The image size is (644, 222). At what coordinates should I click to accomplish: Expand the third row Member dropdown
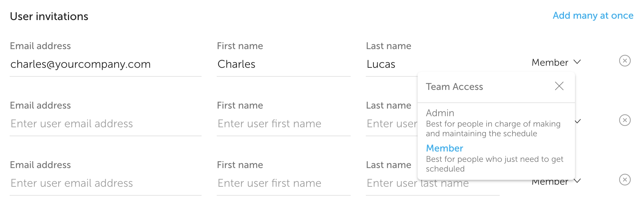(x=577, y=181)
